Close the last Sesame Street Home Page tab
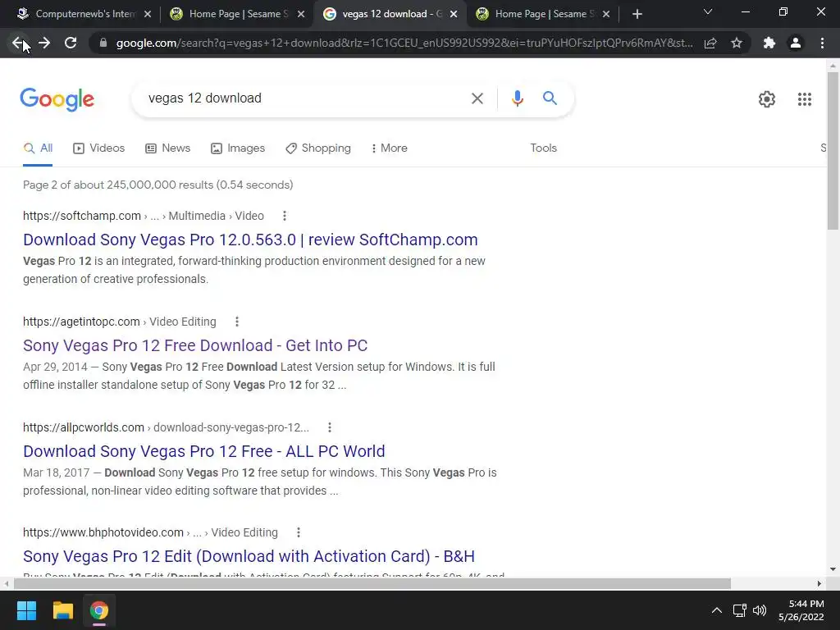The image size is (840, 630). [606, 14]
